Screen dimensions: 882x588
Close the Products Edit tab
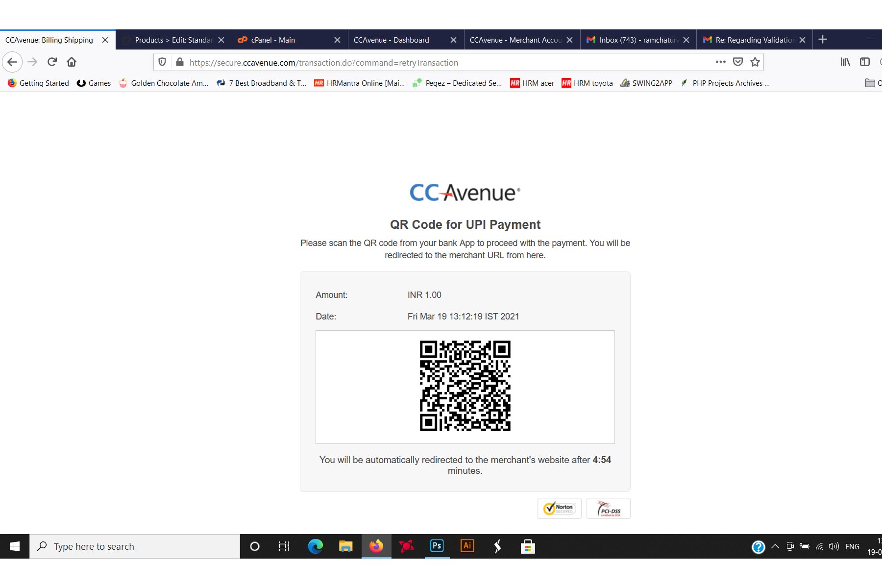point(221,40)
